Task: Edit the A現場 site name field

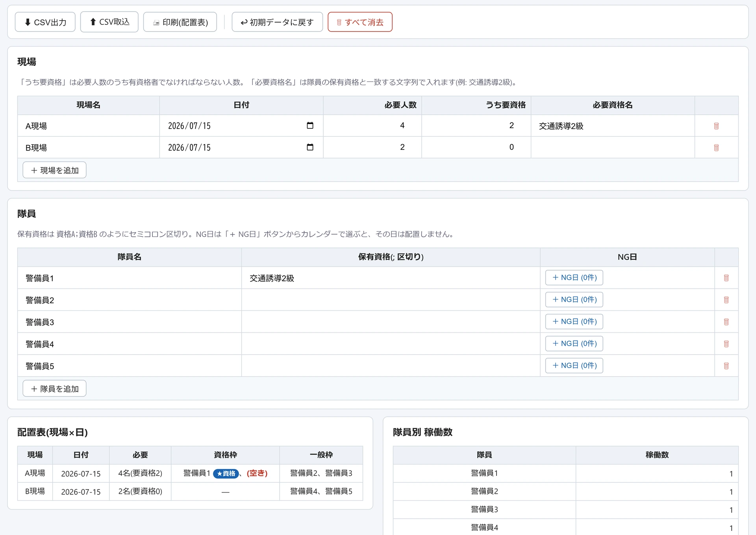Action: tap(89, 126)
